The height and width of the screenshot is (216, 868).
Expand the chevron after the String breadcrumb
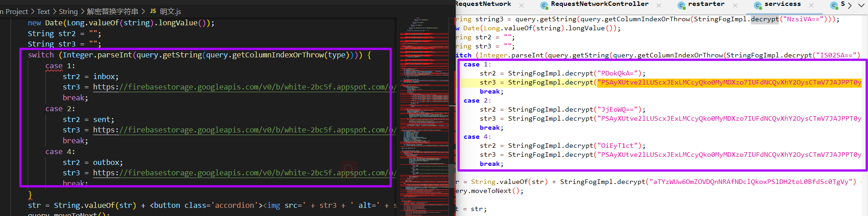point(82,11)
